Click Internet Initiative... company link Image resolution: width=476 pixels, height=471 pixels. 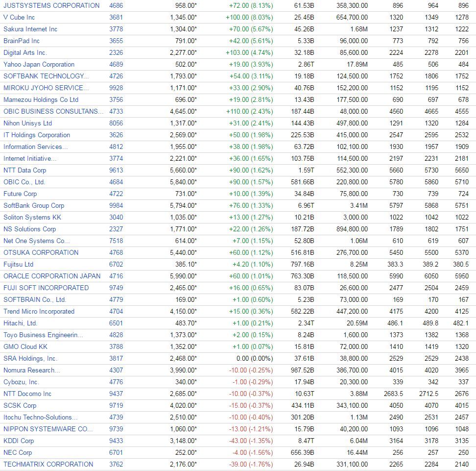30,159
